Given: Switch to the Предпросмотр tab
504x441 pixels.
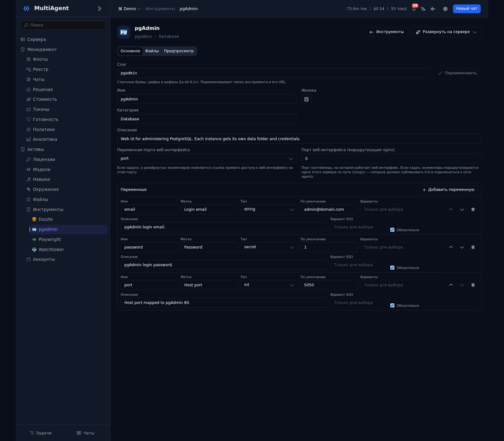Looking at the screenshot, I should (x=179, y=51).
